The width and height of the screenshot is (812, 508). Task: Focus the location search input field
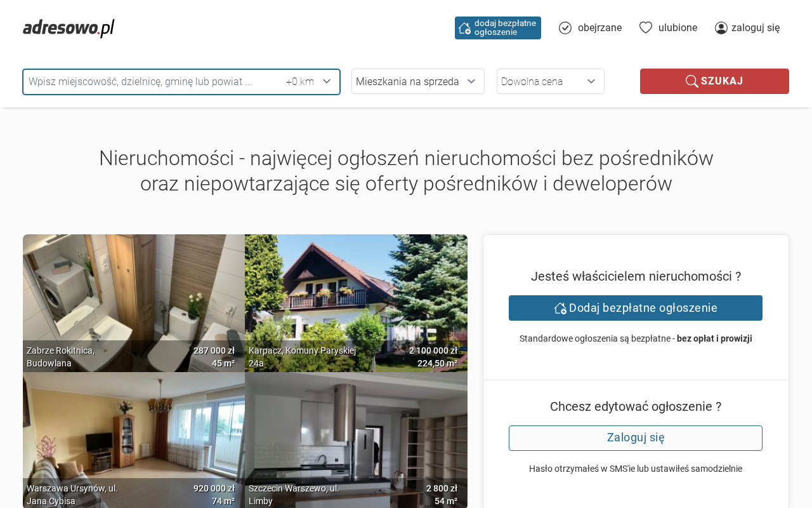(x=152, y=82)
